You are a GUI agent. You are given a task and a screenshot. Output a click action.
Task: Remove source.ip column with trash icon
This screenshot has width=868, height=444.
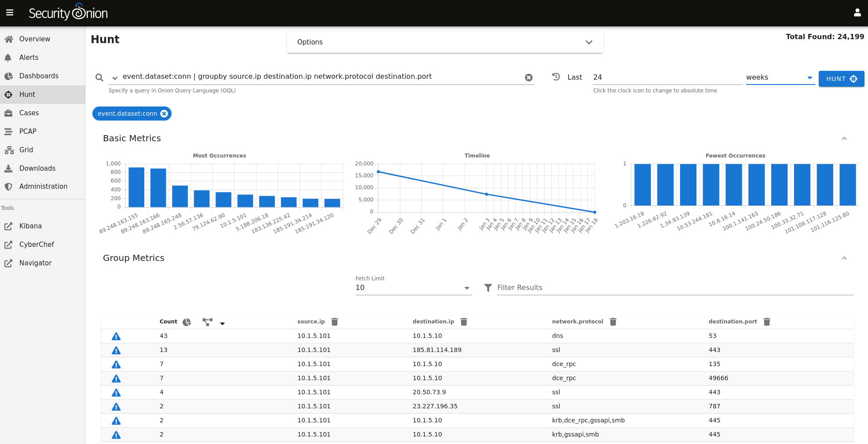pos(335,322)
